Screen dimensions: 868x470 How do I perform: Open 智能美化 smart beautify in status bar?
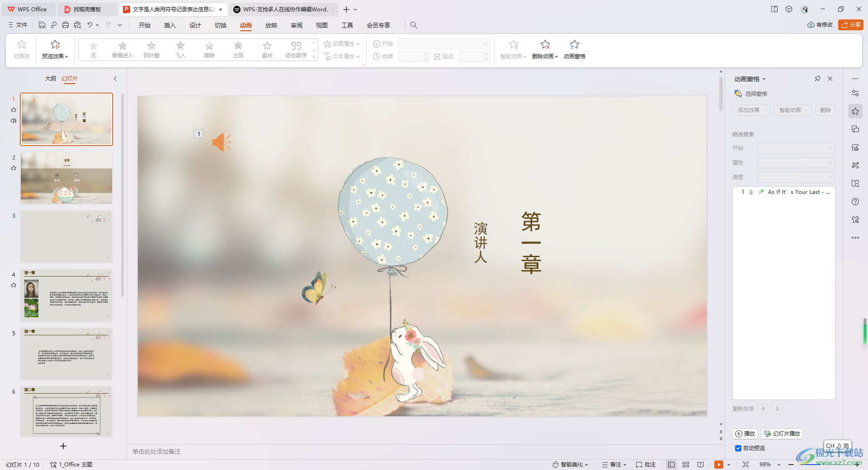click(x=570, y=465)
